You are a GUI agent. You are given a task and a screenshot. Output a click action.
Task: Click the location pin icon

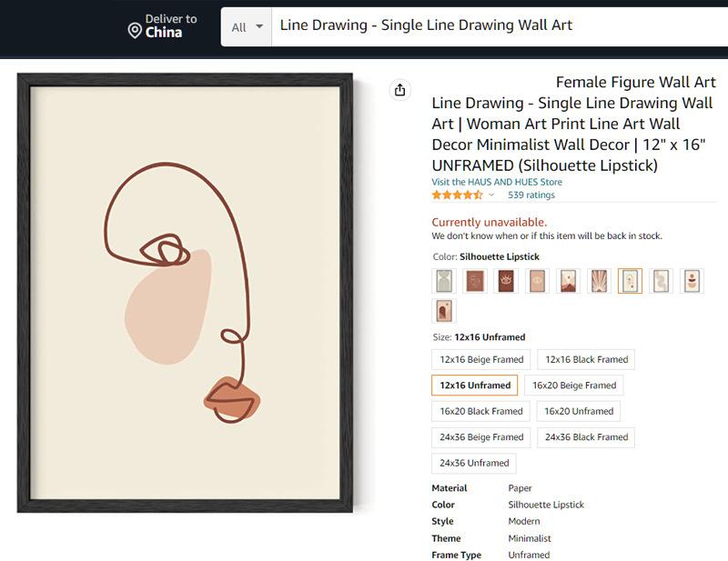(135, 31)
